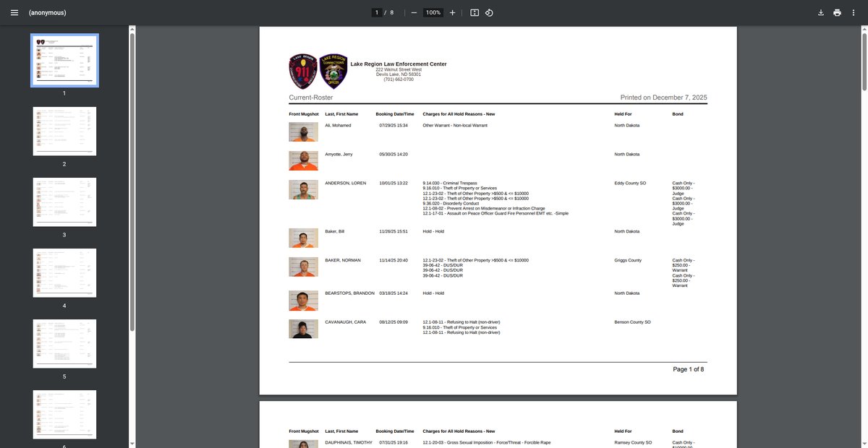
Task: Select page 2 thumbnail
Action: click(64, 131)
